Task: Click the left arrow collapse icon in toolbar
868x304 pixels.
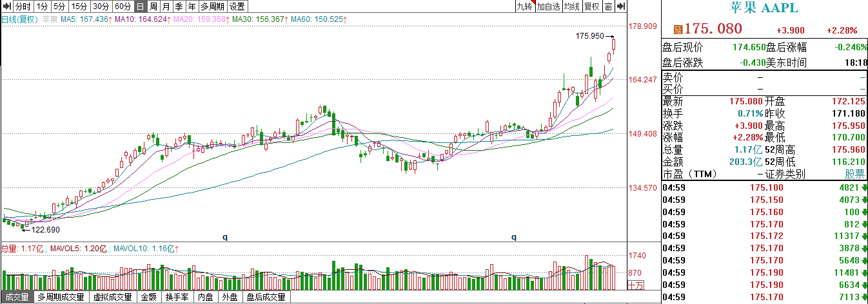Action: 8,6
